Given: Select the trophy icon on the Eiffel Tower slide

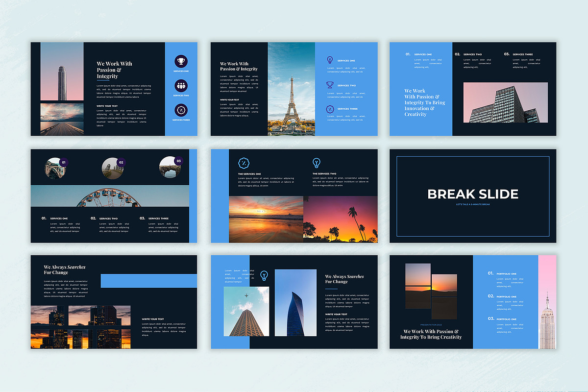Looking at the screenshot, I should 330,85.
